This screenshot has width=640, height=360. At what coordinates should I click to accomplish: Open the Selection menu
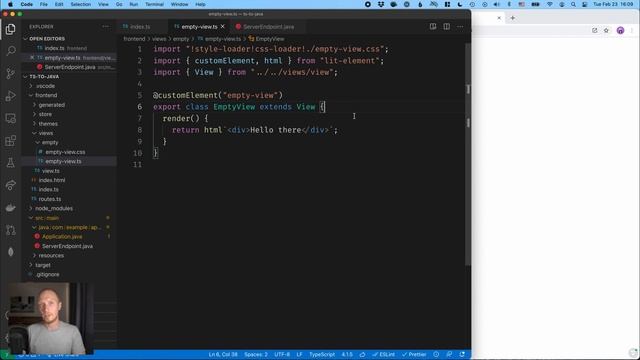click(x=80, y=4)
